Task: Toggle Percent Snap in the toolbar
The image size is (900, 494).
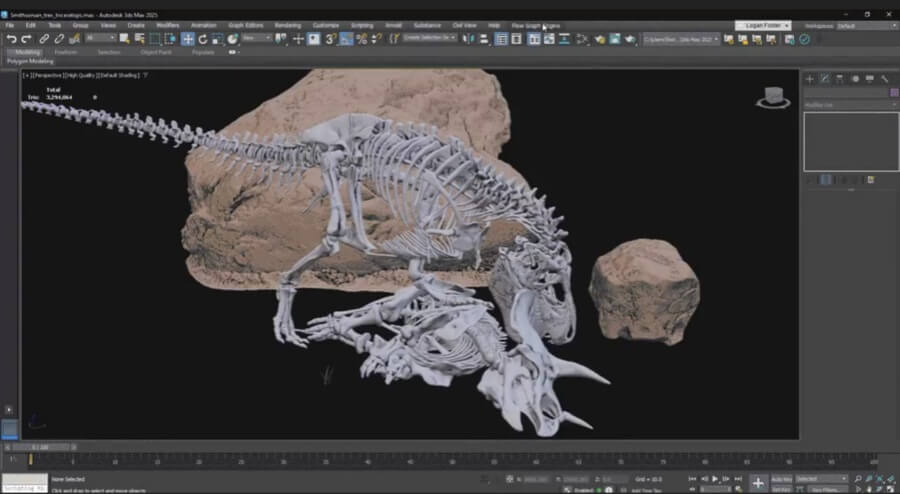Action: [x=361, y=39]
